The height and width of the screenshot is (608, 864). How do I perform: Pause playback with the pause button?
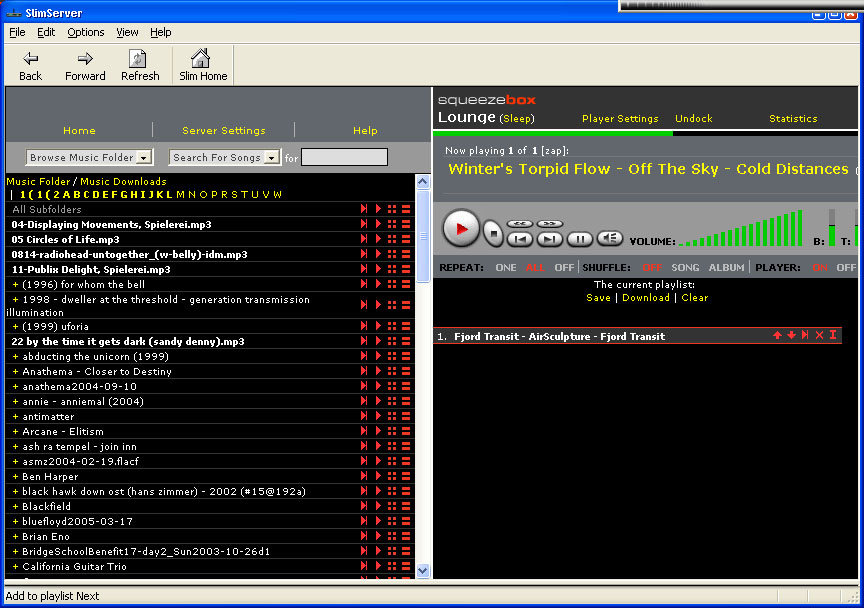(580, 239)
